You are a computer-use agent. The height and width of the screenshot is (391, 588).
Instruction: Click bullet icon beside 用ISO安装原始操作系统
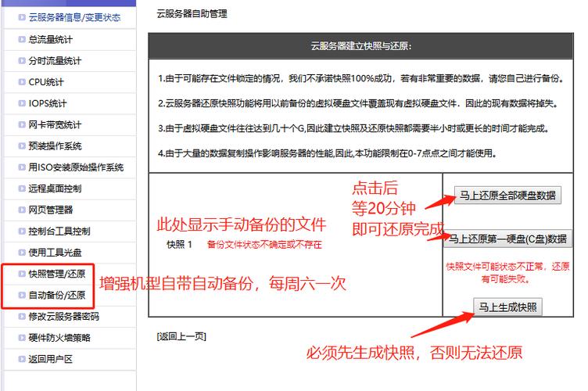(x=22, y=167)
